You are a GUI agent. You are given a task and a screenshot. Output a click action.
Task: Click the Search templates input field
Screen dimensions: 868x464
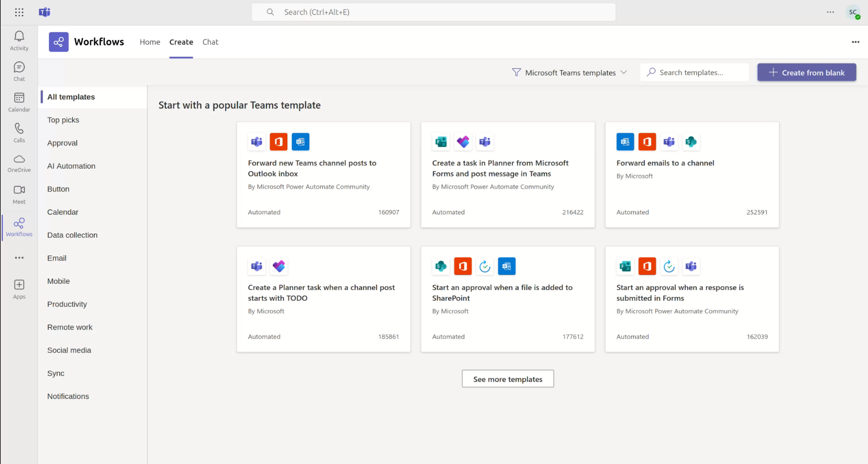click(x=694, y=72)
